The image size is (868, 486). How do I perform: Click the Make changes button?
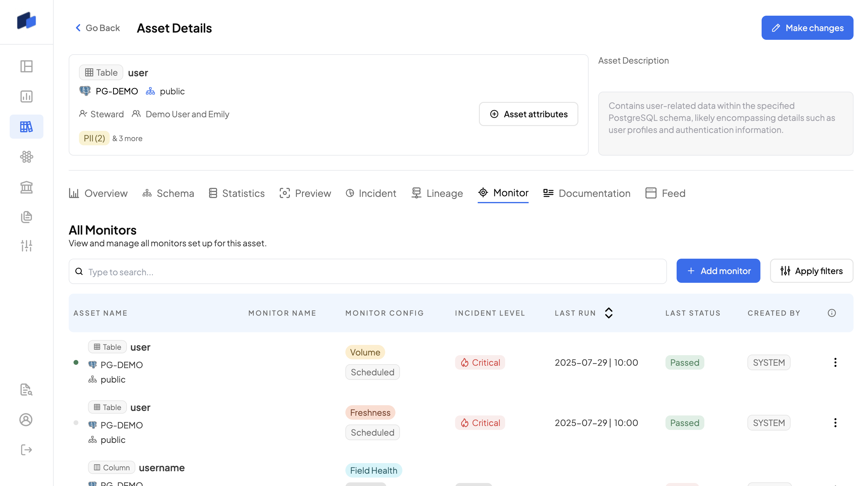tap(807, 28)
